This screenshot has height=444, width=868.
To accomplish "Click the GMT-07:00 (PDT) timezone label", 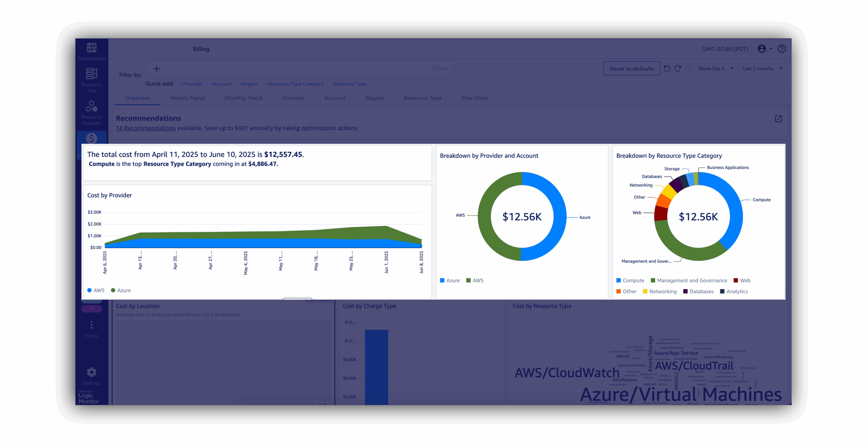I will [725, 49].
